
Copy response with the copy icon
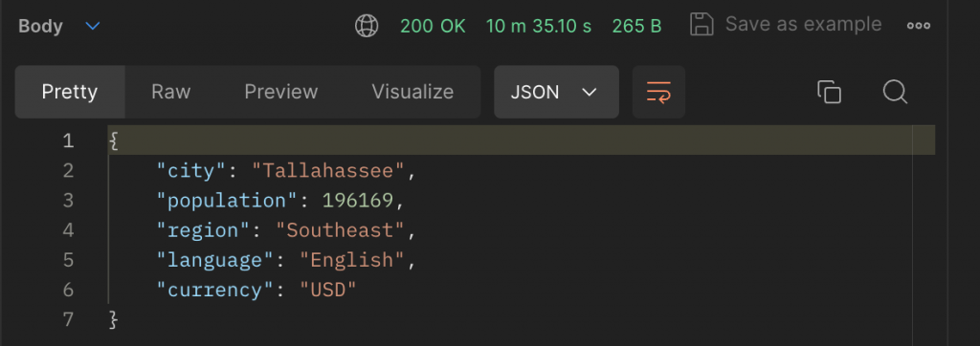829,92
